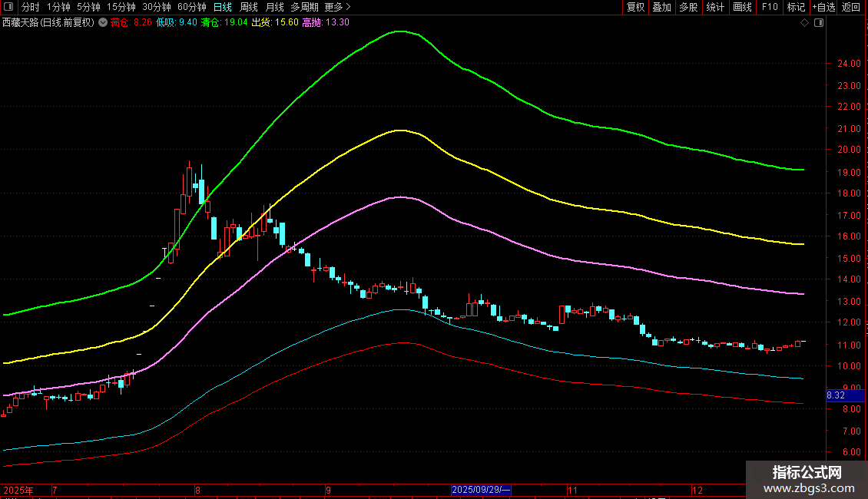Screen dimensions: 868x499
Task: Click the 叠加 overlay button
Action: pyautogui.click(x=661, y=7)
